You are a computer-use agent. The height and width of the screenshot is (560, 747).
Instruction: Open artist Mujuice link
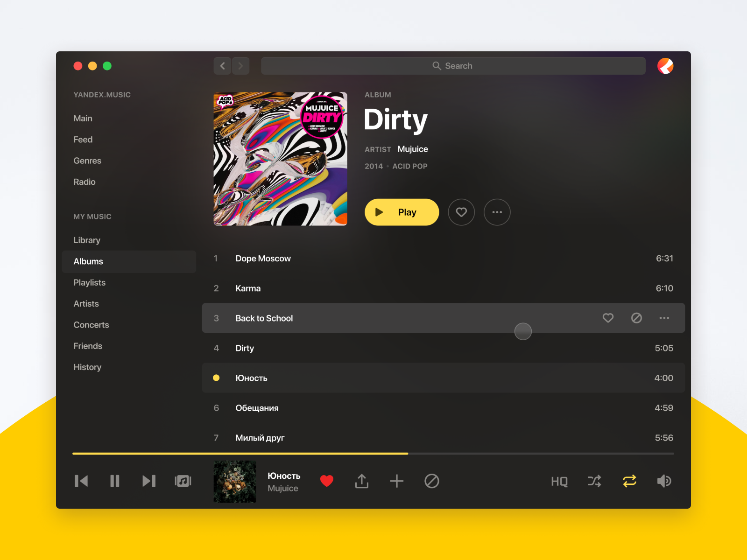click(413, 149)
